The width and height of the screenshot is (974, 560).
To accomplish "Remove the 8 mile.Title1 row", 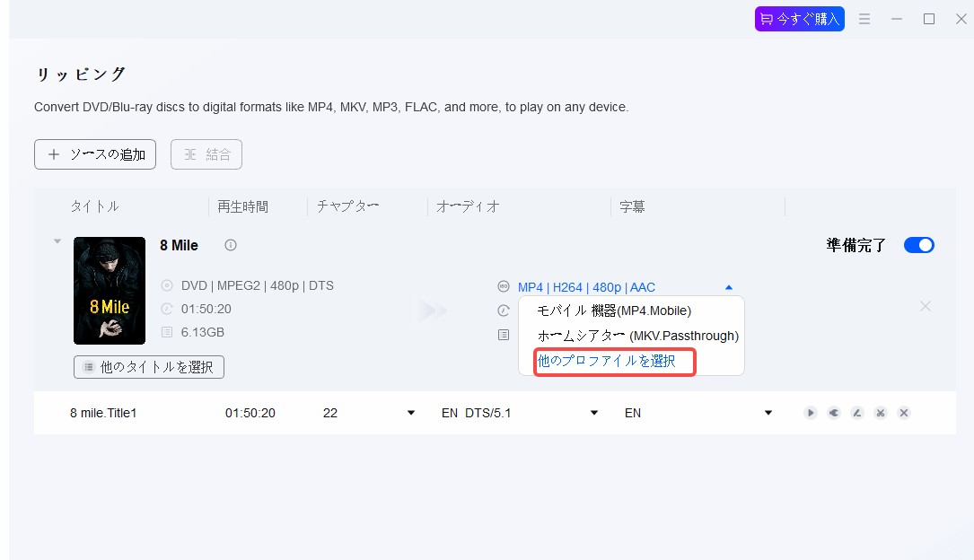I will [x=904, y=413].
